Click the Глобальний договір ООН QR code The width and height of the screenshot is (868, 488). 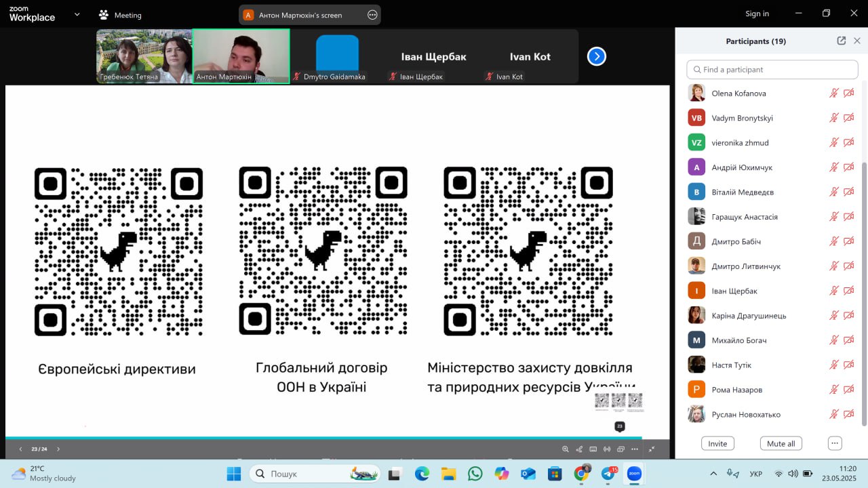pos(323,251)
